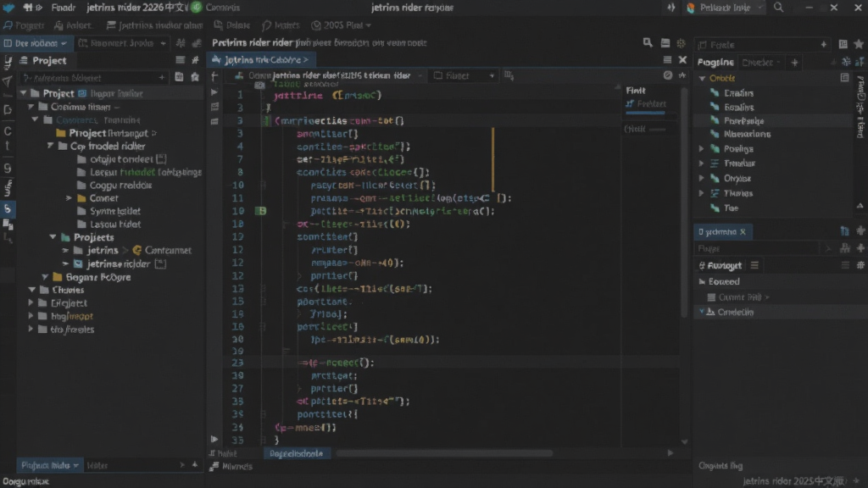Screen dimensions: 868x488
Task: Click the plus button next to Cnedee tab
Action: (794, 63)
